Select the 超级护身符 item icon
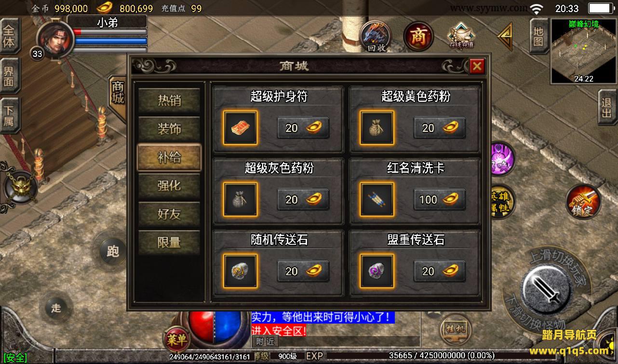 pyautogui.click(x=240, y=128)
